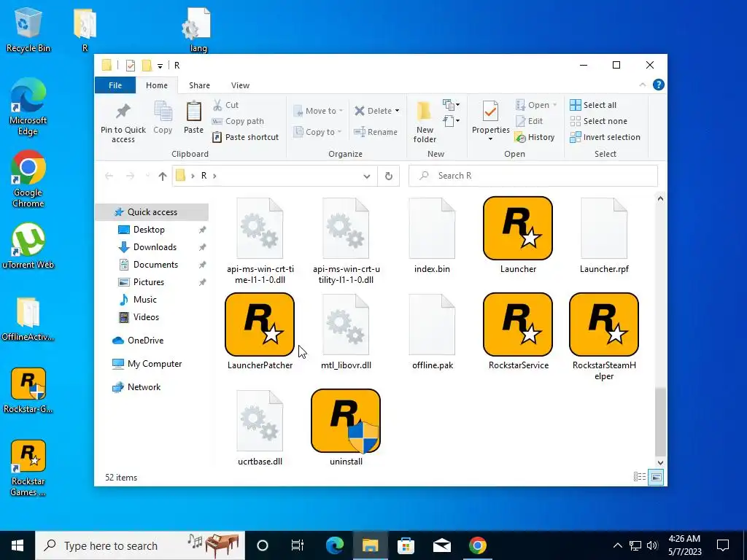Screen dimensions: 747x560
Task: Switch to the Share tab
Action: (x=199, y=85)
